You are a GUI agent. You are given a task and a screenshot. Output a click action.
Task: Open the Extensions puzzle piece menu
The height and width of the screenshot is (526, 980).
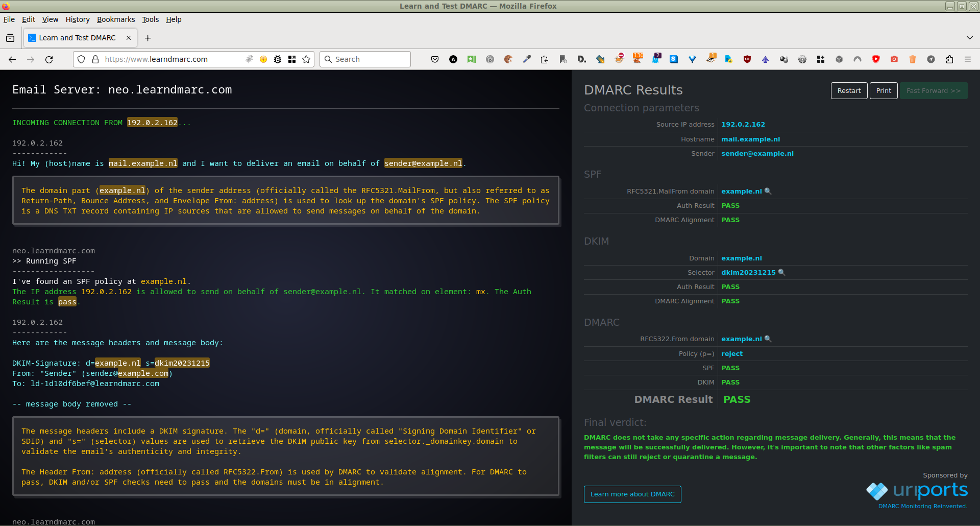(x=949, y=59)
